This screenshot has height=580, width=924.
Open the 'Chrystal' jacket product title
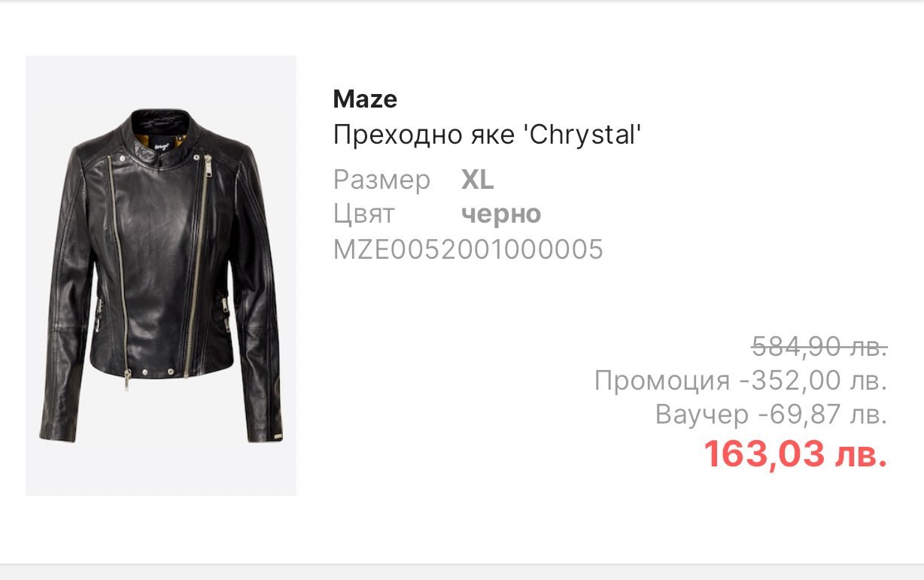[487, 135]
